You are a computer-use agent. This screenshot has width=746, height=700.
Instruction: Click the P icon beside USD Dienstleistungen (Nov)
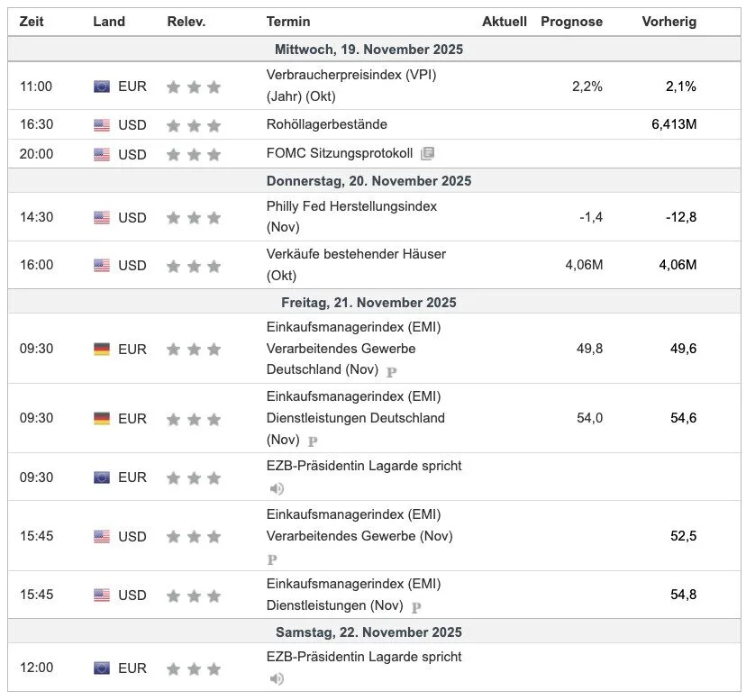416,607
